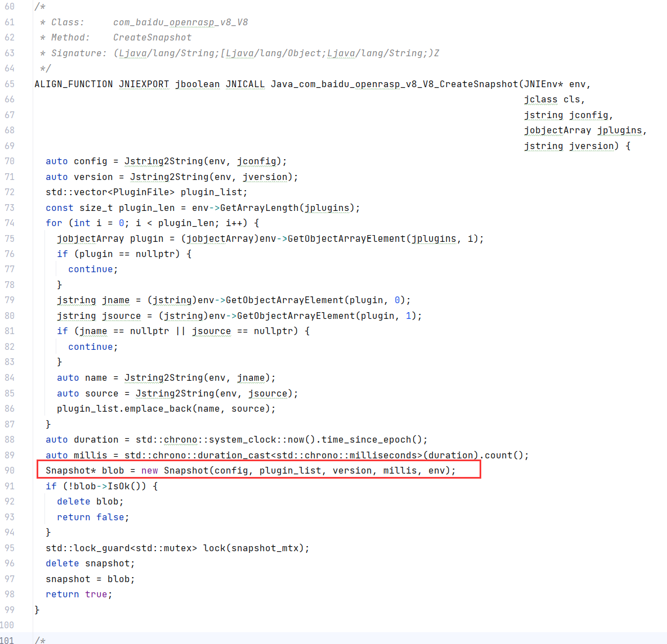Click 'plugin_list.emplace_back(name, source);' line
The image size is (667, 644).
tap(166, 409)
